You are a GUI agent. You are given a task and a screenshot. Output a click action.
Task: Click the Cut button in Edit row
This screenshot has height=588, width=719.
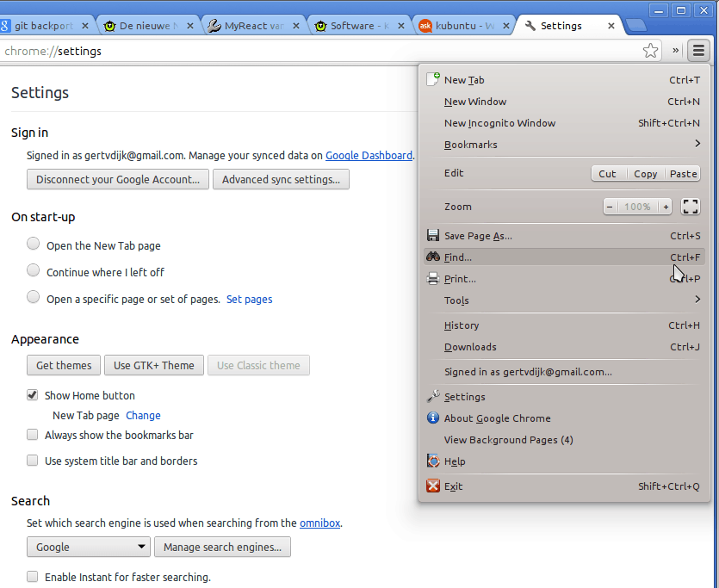tap(607, 174)
